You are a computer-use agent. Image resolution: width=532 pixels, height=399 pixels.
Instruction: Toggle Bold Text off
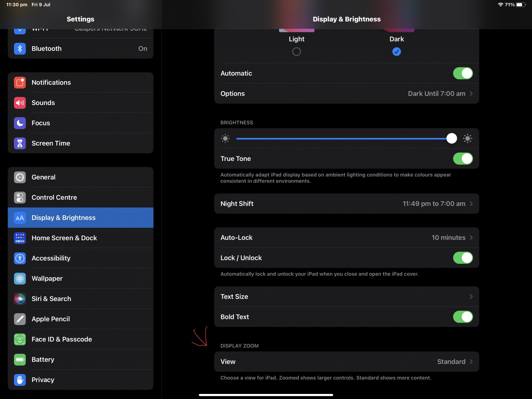point(463,317)
